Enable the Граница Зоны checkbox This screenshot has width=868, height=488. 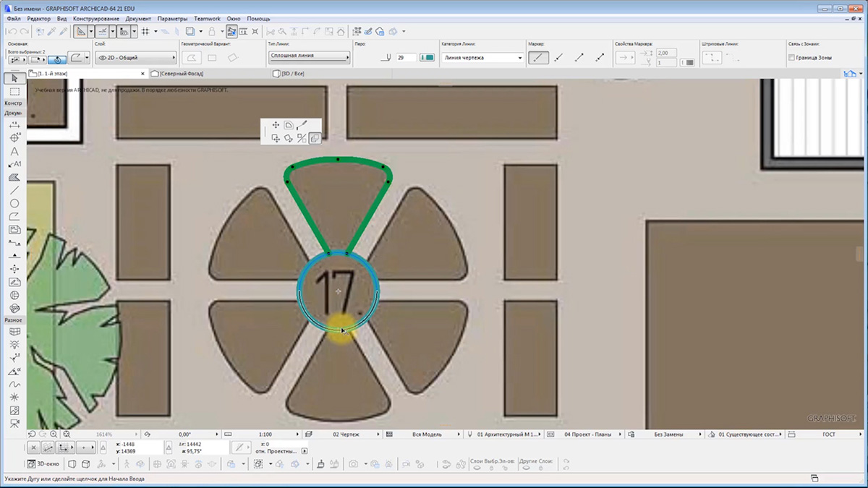[x=791, y=58]
